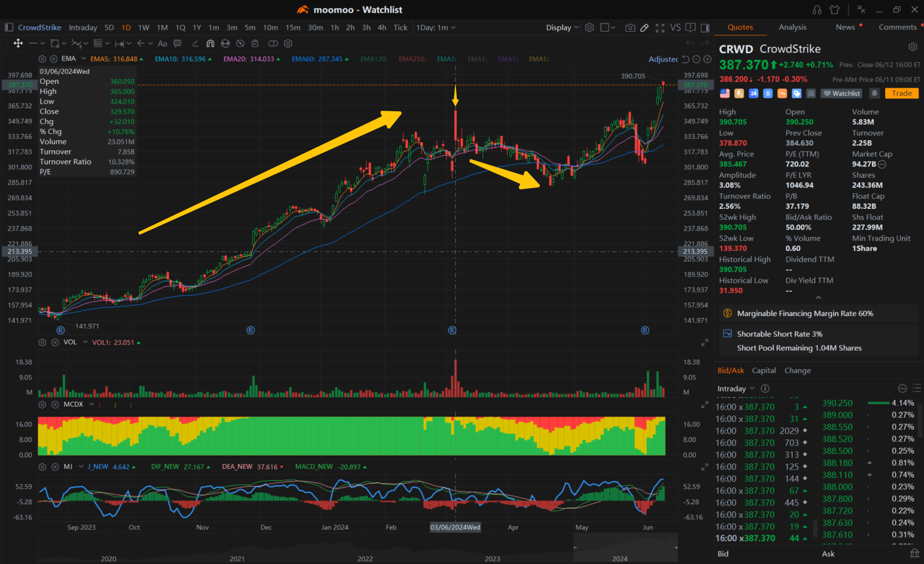The width and height of the screenshot is (924, 564).
Task: Open the skin theme shirt icon
Action: tap(835, 10)
